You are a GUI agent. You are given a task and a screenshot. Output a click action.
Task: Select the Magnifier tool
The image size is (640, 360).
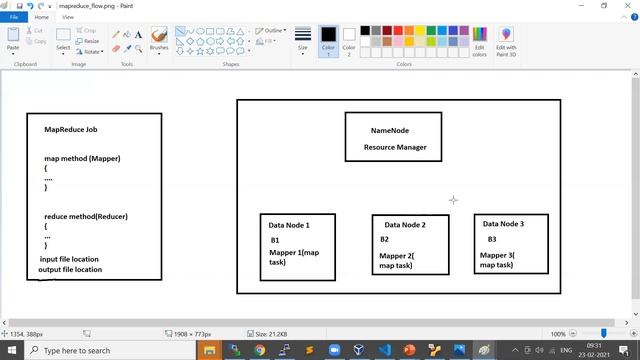138,49
